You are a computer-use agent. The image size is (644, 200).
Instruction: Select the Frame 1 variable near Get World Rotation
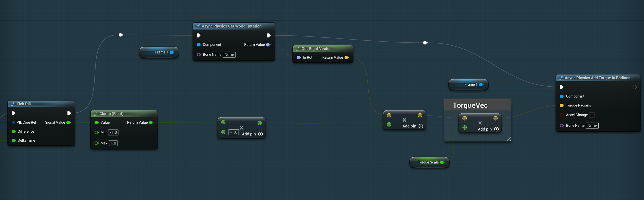(x=159, y=52)
